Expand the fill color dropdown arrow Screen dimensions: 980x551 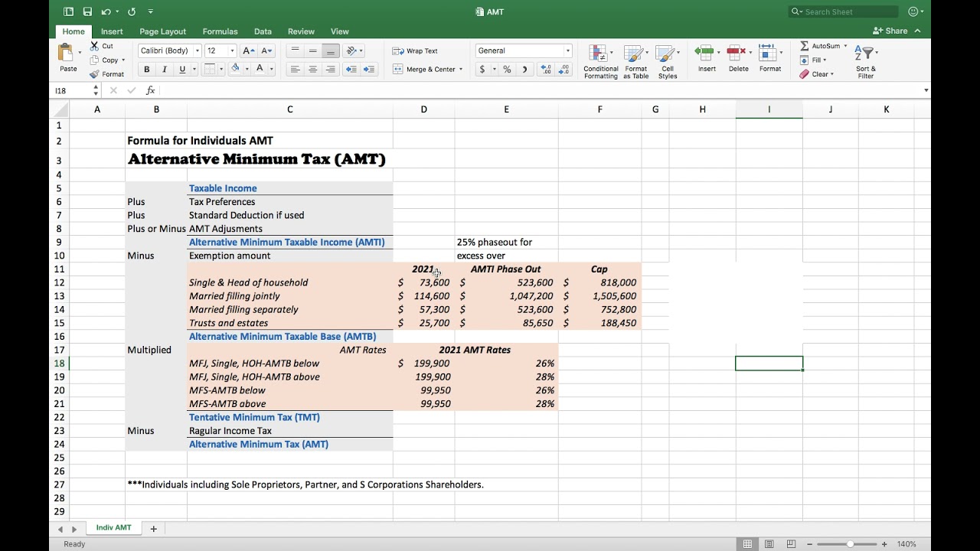coord(247,69)
